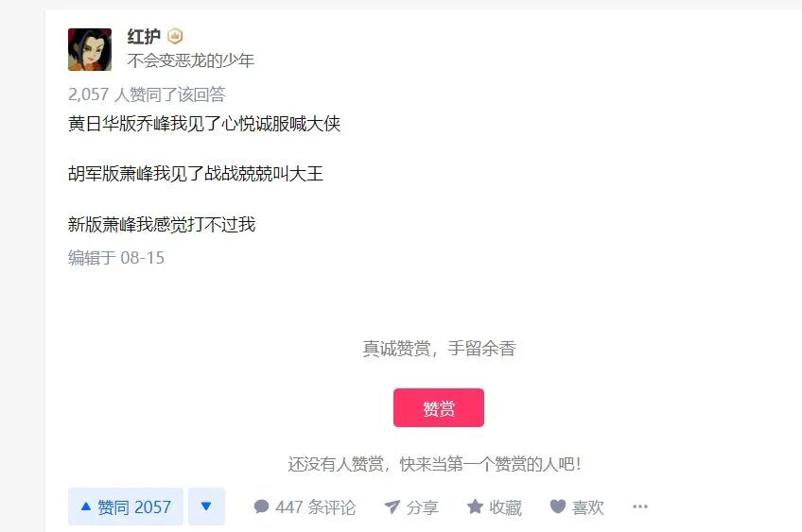Click the downvote triangle button
The height and width of the screenshot is (532, 802).
point(206,506)
